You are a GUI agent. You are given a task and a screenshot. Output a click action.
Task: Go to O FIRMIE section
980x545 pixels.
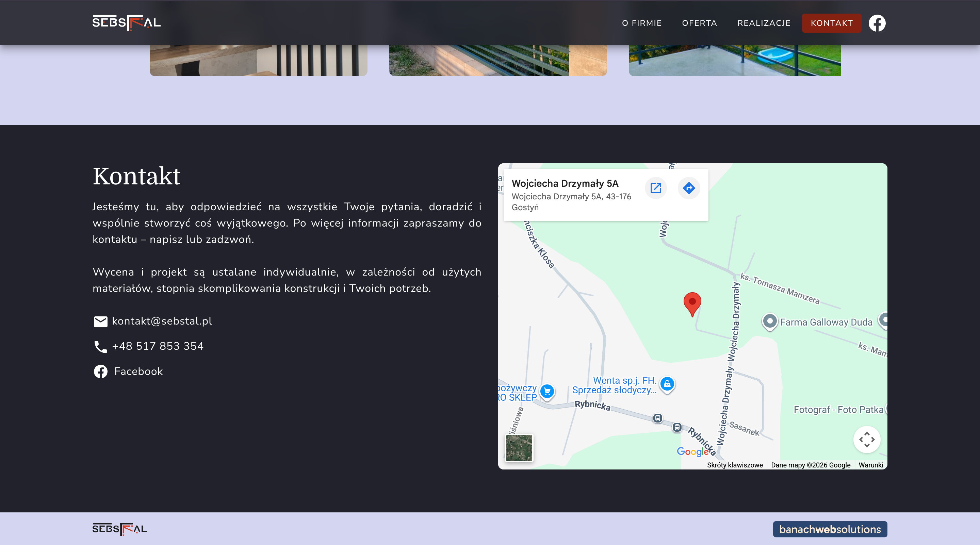tap(642, 23)
